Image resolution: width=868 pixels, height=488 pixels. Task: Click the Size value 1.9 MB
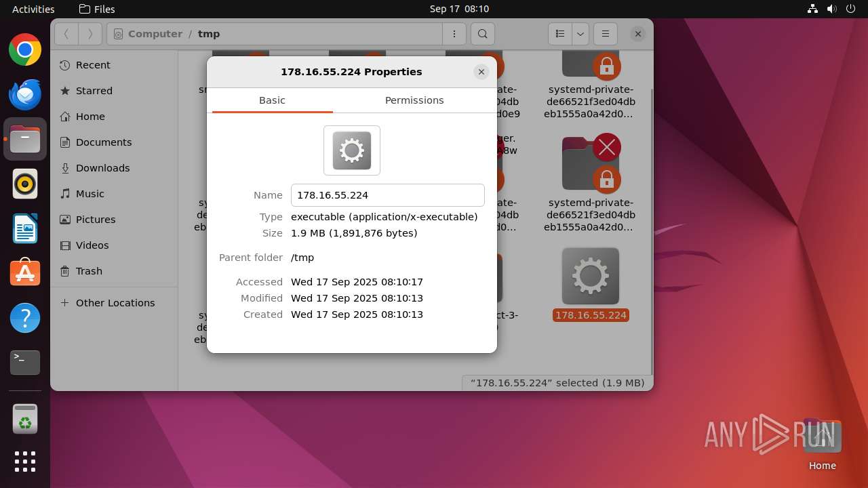[x=354, y=233]
